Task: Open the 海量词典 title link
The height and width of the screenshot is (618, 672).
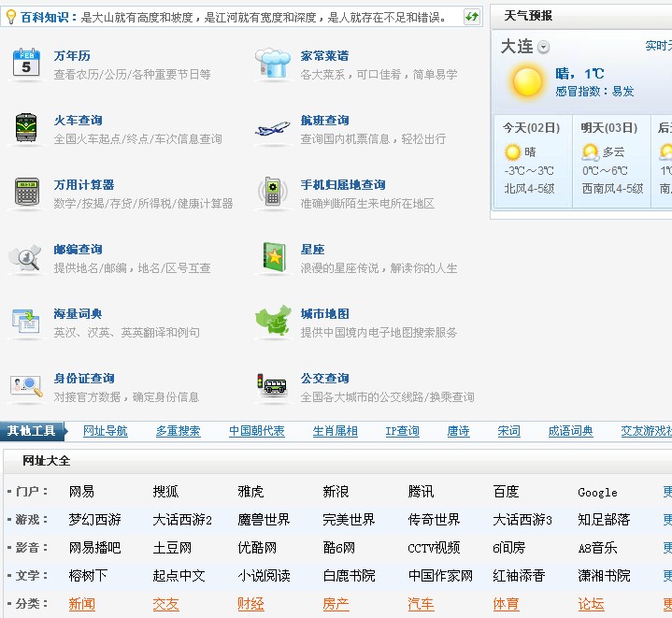Action: click(x=78, y=314)
